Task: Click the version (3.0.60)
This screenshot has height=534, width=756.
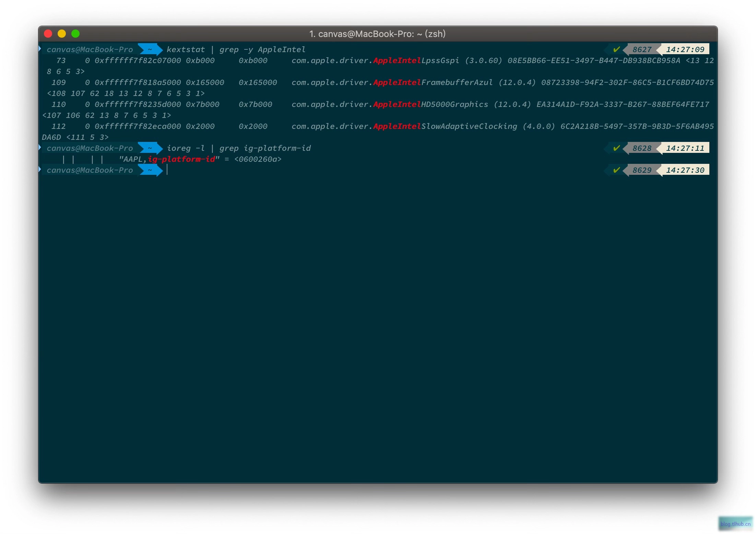Action: 483,61
